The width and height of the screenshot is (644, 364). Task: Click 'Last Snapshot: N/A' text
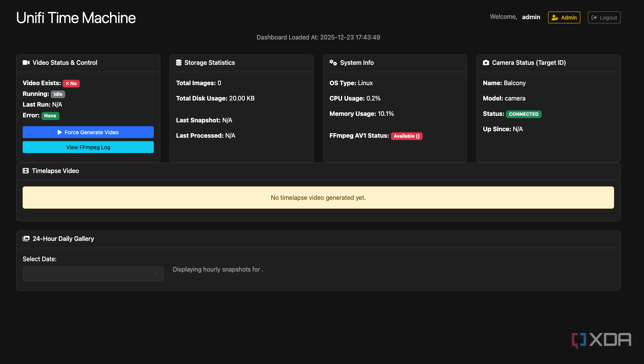204,120
